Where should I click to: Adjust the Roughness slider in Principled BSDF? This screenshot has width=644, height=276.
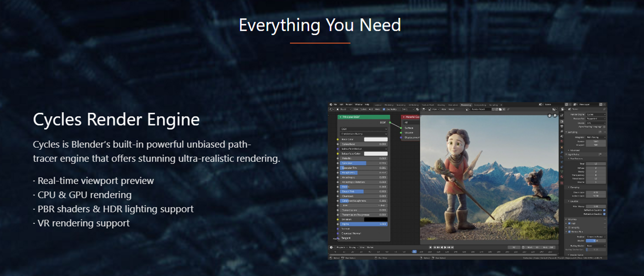[x=363, y=173]
